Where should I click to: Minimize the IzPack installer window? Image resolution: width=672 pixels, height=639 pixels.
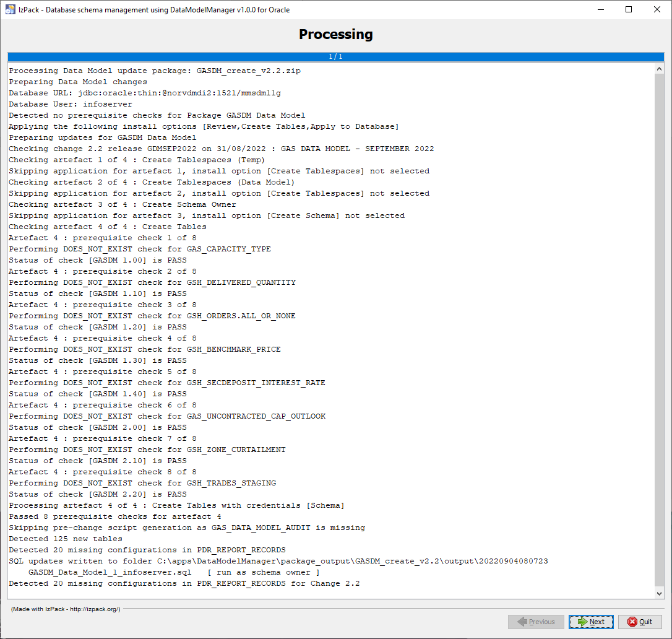(600, 10)
